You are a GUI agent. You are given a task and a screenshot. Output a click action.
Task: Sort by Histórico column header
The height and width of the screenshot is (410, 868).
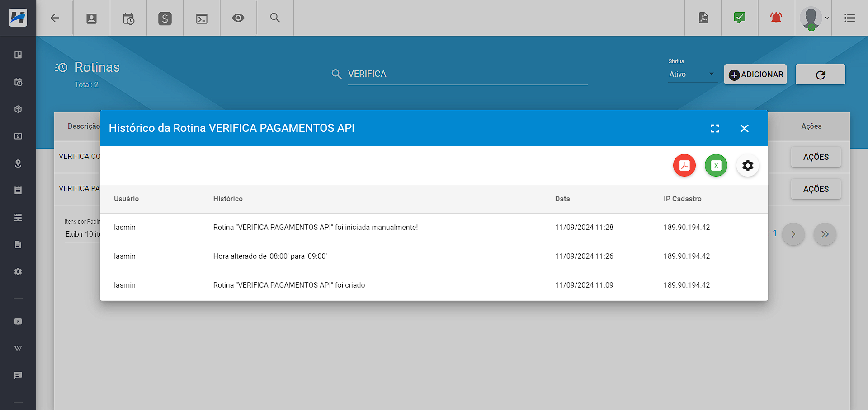pyautogui.click(x=228, y=199)
